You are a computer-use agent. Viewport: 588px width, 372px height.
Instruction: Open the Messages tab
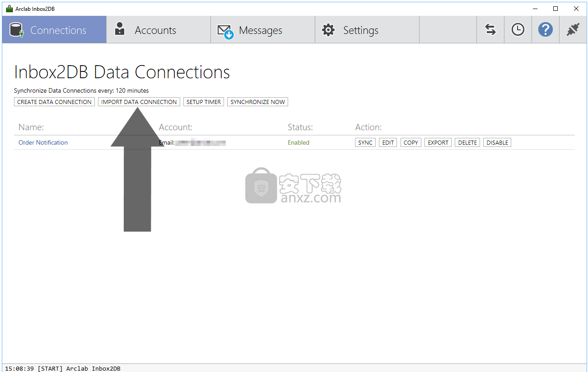pyautogui.click(x=263, y=30)
